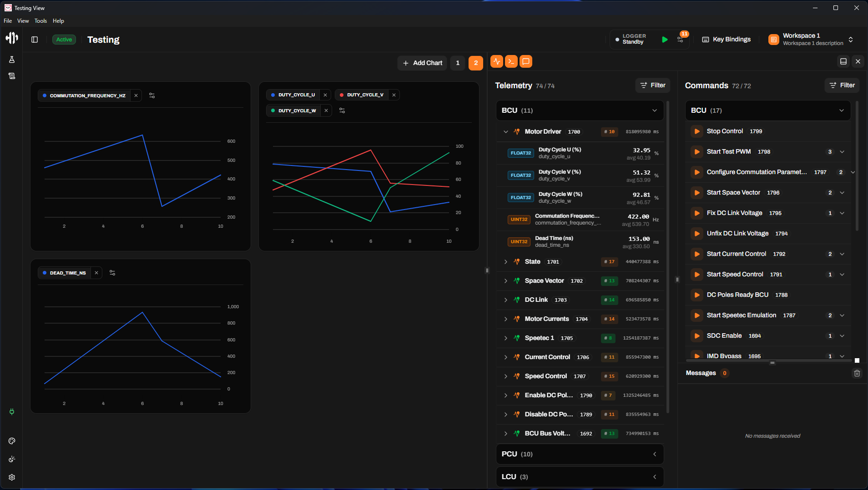Open logger settings with badge 11
The height and width of the screenshot is (490, 868).
(680, 40)
